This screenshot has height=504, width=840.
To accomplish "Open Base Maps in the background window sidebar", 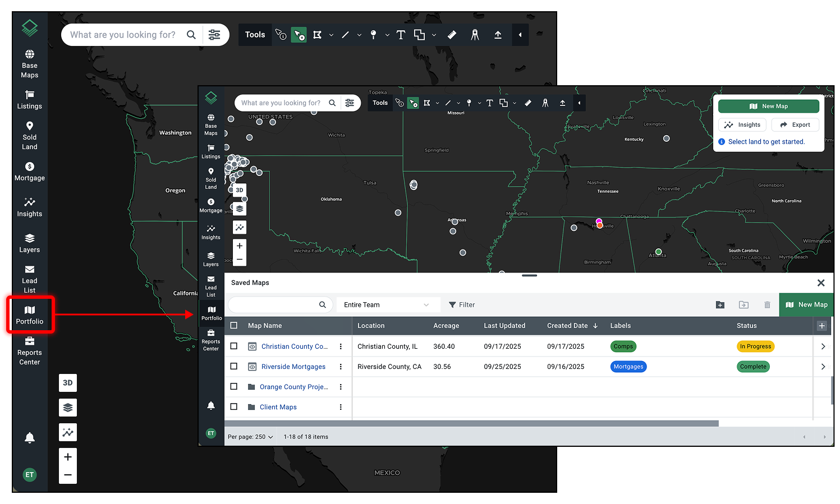I will 30,64.
